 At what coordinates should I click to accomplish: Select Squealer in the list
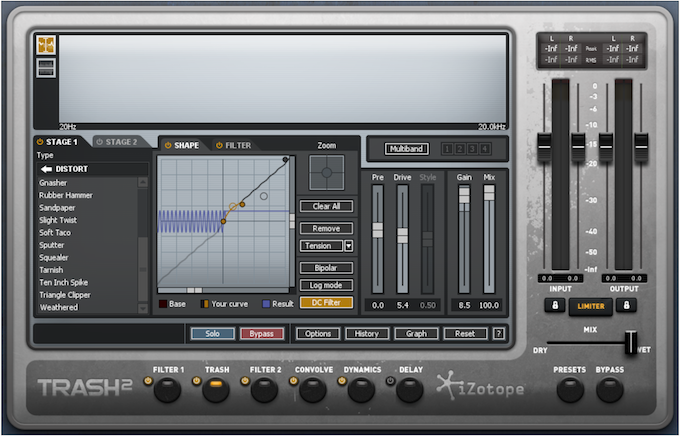pos(54,258)
